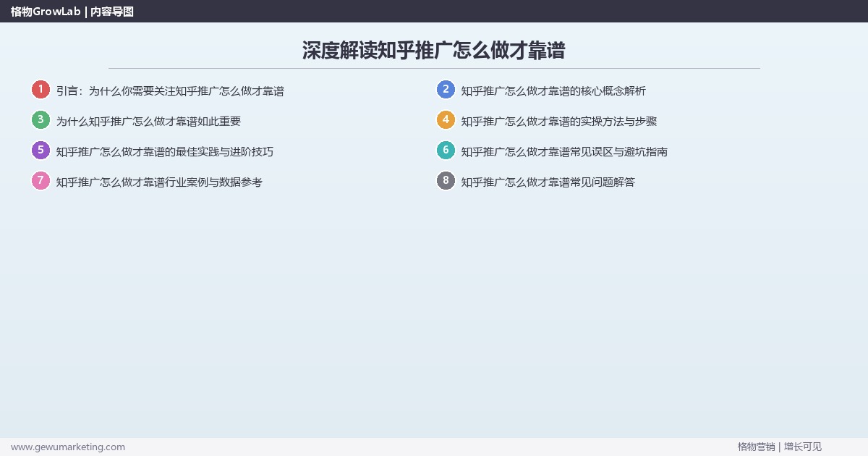The height and width of the screenshot is (456, 868).
Task: Select item 为什么知乎推广怎么做才靠谱如此重要
Action: (148, 122)
